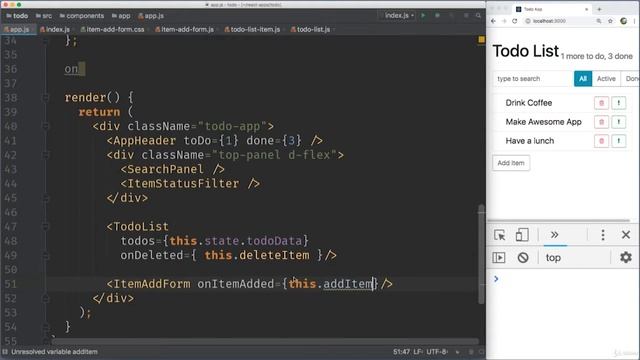640x360 pixels.
Task: Mark Make Awesome App important with exclamation icon
Action: (619, 122)
